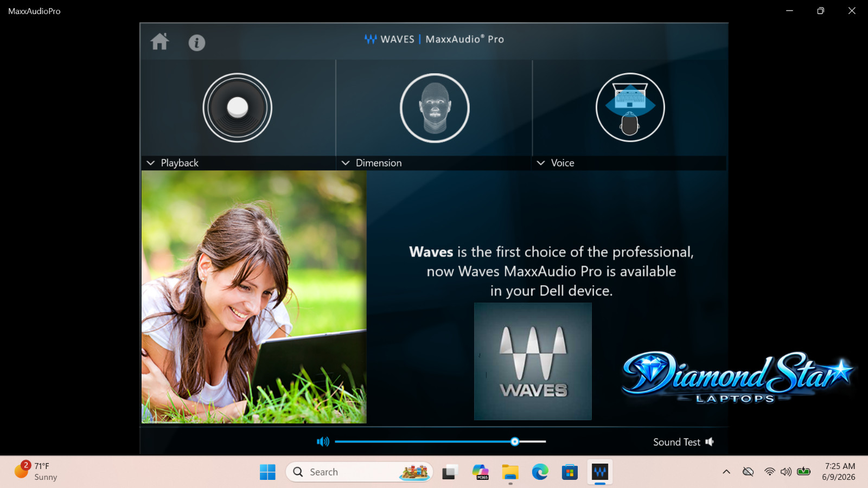Click the taskbar Search box
This screenshot has height=488, width=868.
click(359, 472)
